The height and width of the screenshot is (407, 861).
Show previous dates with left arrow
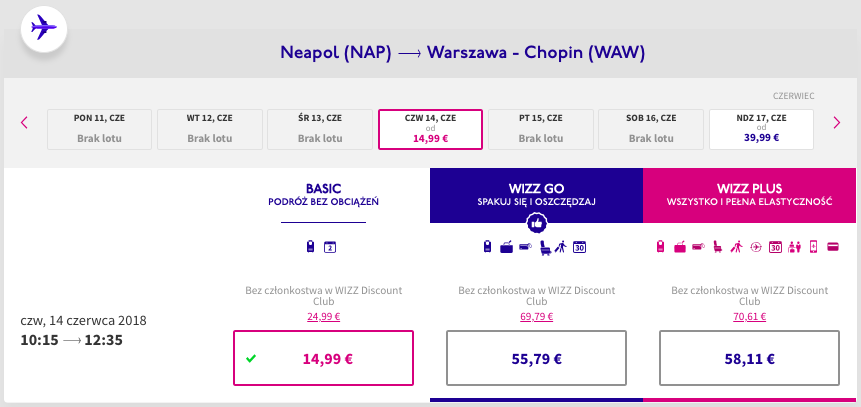(24, 123)
